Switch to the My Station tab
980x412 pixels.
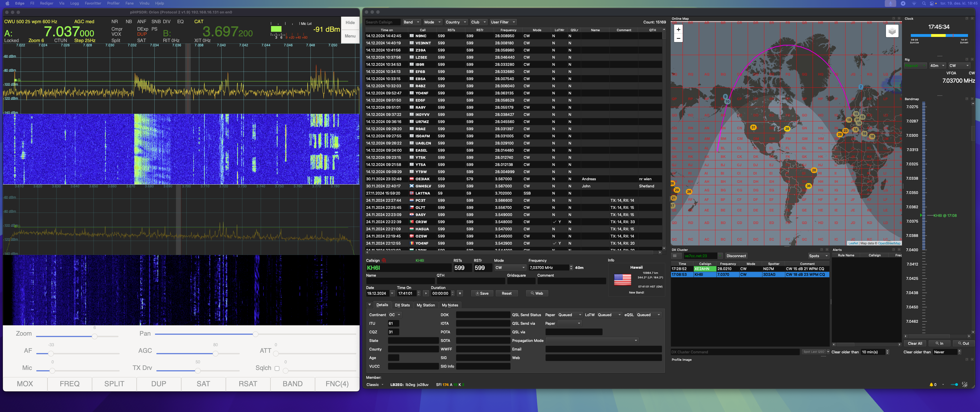click(x=425, y=305)
